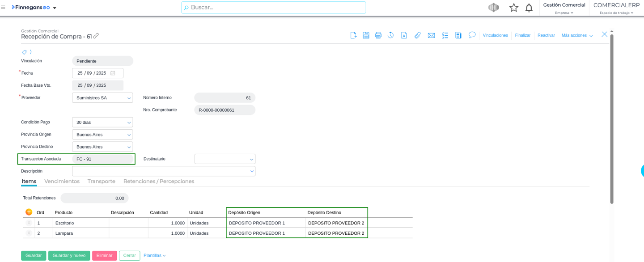The width and height of the screenshot is (644, 262).
Task: Expand the Más acciones menu
Action: (577, 35)
